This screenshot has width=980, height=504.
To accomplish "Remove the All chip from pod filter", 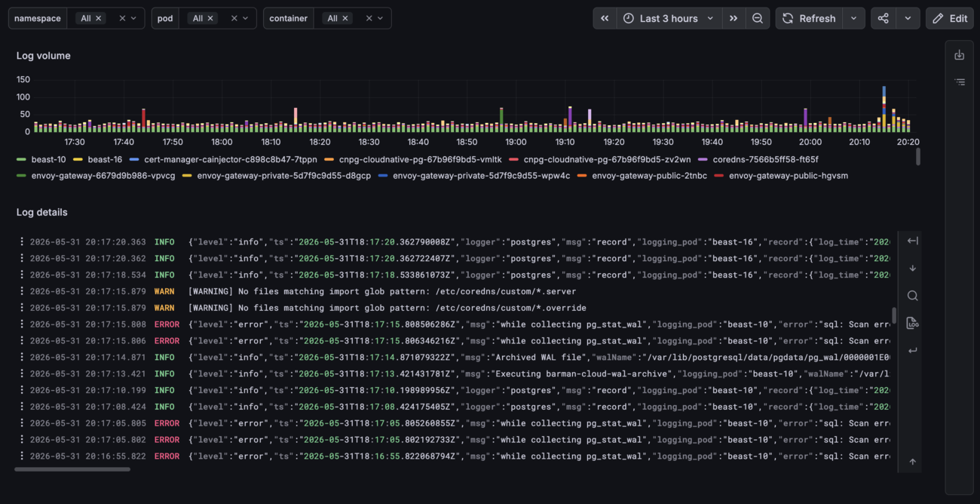I will pos(210,18).
